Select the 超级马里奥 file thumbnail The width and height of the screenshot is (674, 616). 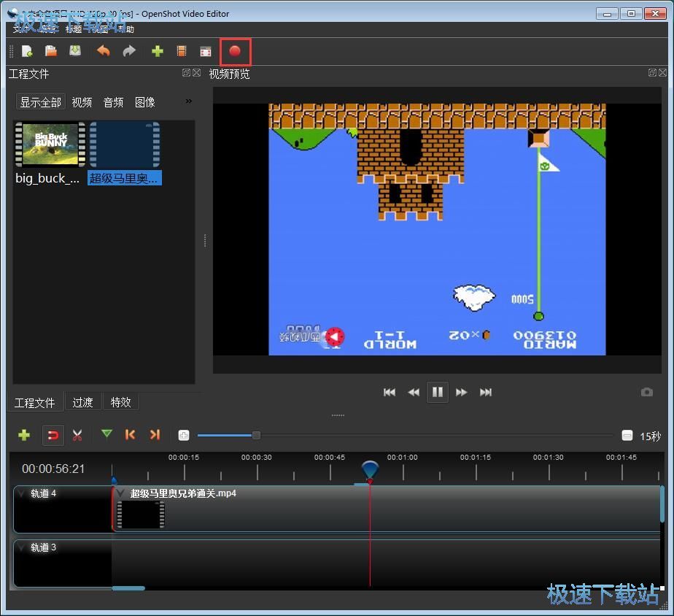coord(125,144)
